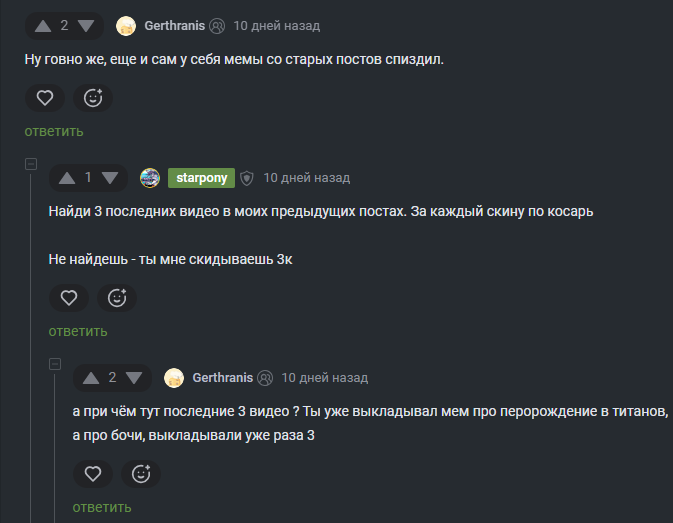Click Gerthranis avatar on the first comment
This screenshot has height=523, width=673.
(126, 26)
